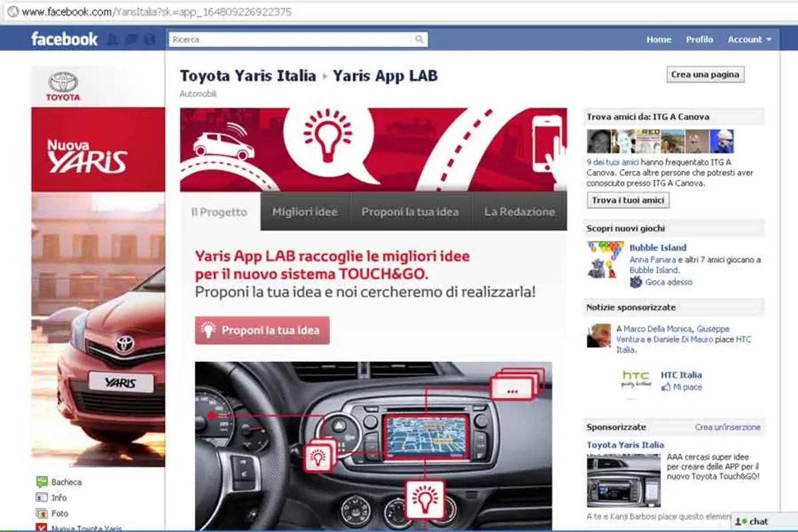The height and width of the screenshot is (532, 798).
Task: Click the Crea una pagina button
Action: 705,74
